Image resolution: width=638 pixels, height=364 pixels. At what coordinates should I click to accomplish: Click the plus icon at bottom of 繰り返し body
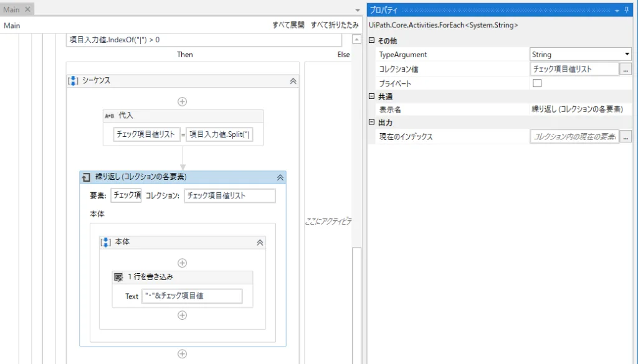tap(182, 353)
